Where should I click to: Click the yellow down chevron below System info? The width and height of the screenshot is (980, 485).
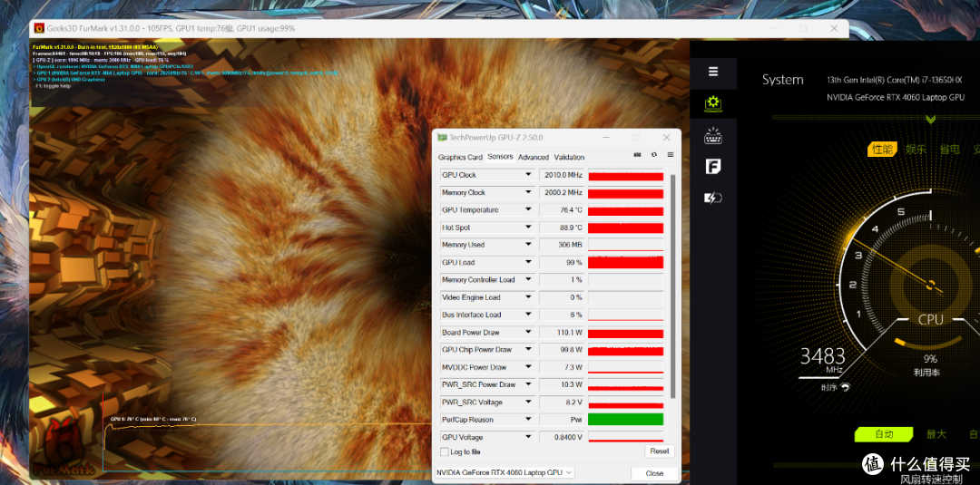(x=931, y=119)
